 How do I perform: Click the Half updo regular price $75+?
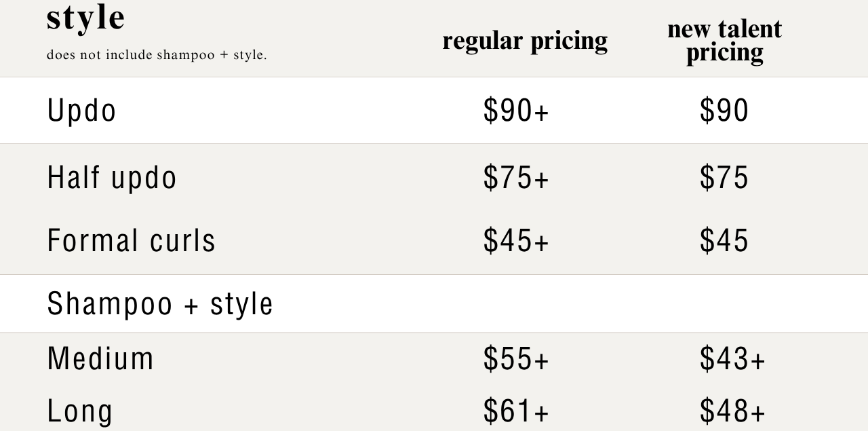[515, 177]
